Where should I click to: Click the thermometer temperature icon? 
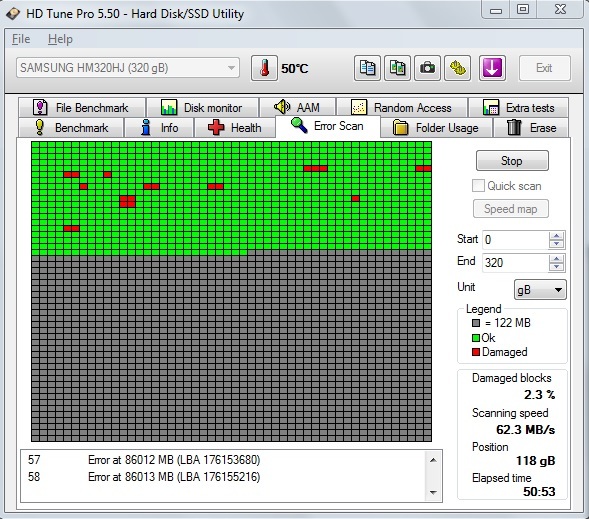pyautogui.click(x=264, y=68)
